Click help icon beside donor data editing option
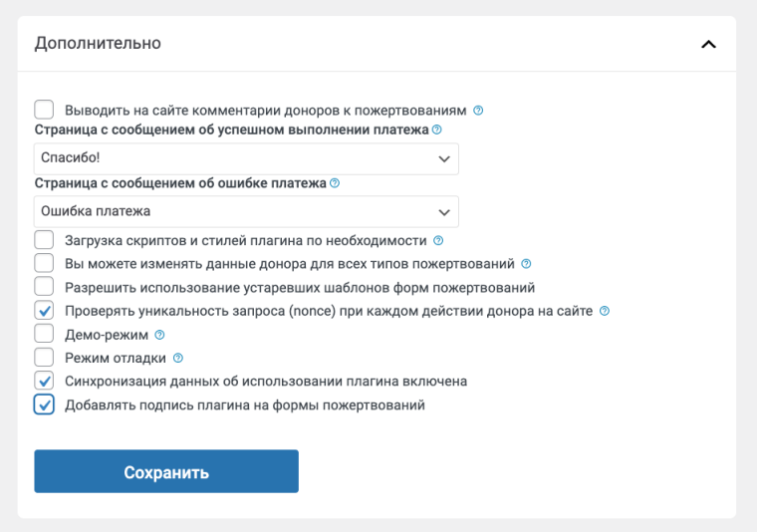The width and height of the screenshot is (757, 532). [x=526, y=264]
